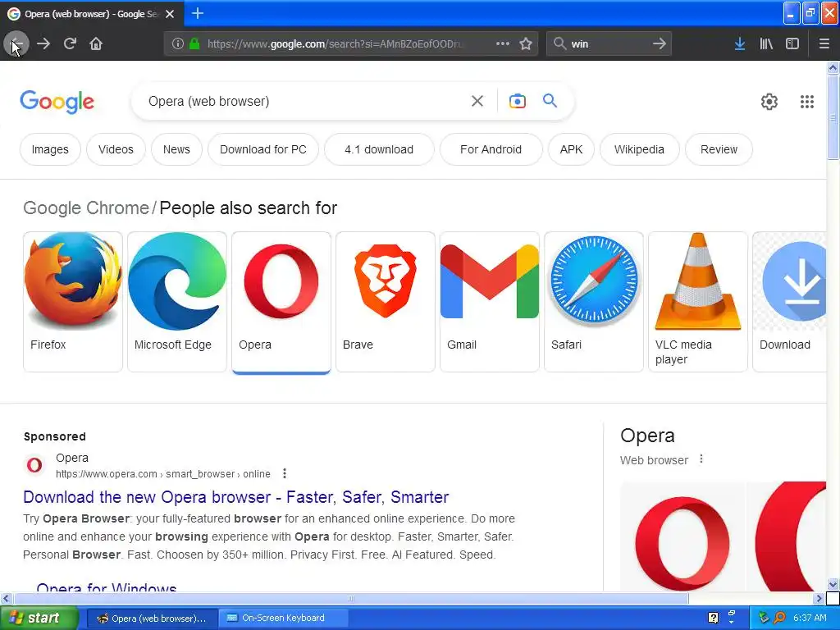Switch to Videos results
840x630 pixels.
116,149
